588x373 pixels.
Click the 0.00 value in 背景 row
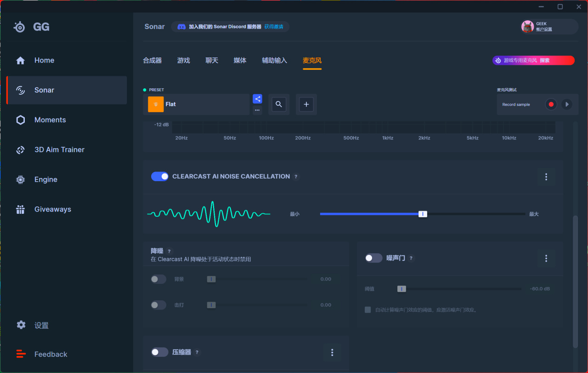point(326,279)
